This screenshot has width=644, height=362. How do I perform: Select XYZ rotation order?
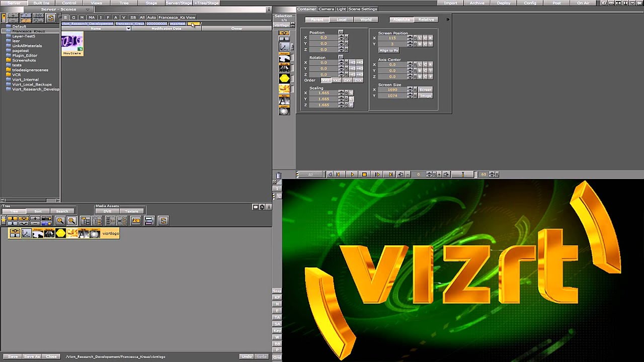click(326, 80)
